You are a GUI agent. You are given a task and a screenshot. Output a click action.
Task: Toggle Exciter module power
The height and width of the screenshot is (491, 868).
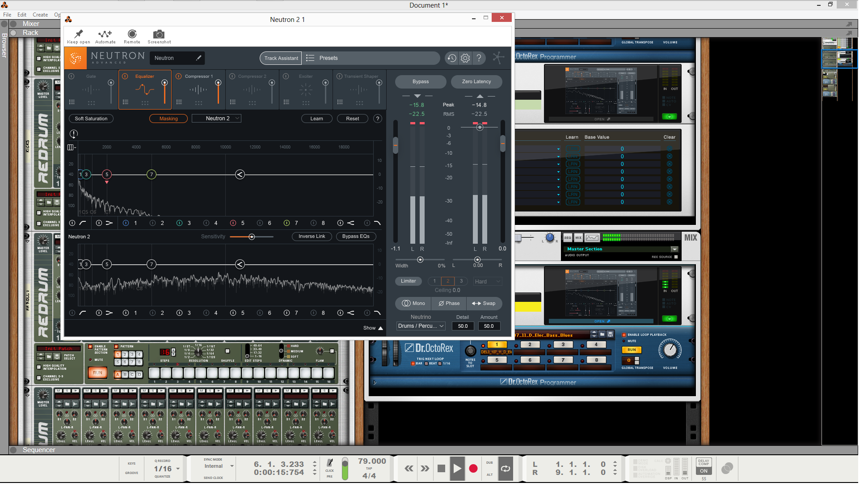pyautogui.click(x=286, y=76)
